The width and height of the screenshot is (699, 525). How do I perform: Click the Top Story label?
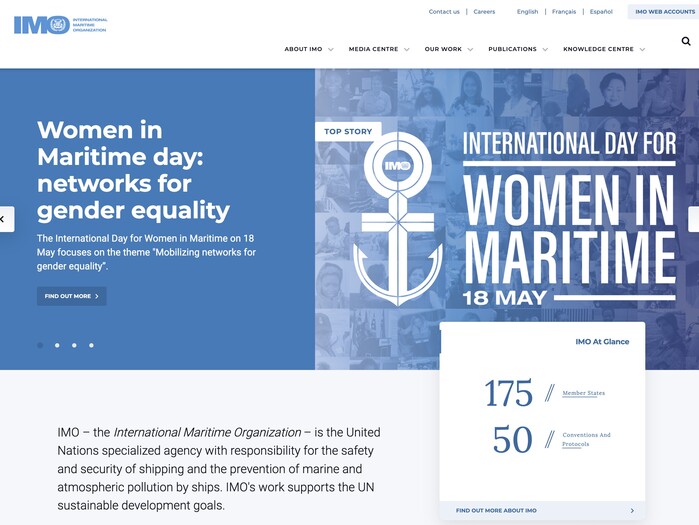348,131
